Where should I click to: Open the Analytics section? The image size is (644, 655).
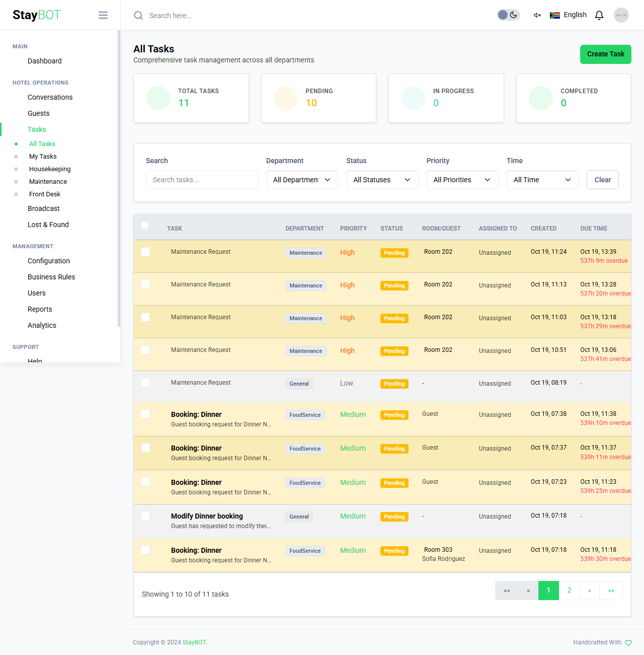click(x=42, y=325)
